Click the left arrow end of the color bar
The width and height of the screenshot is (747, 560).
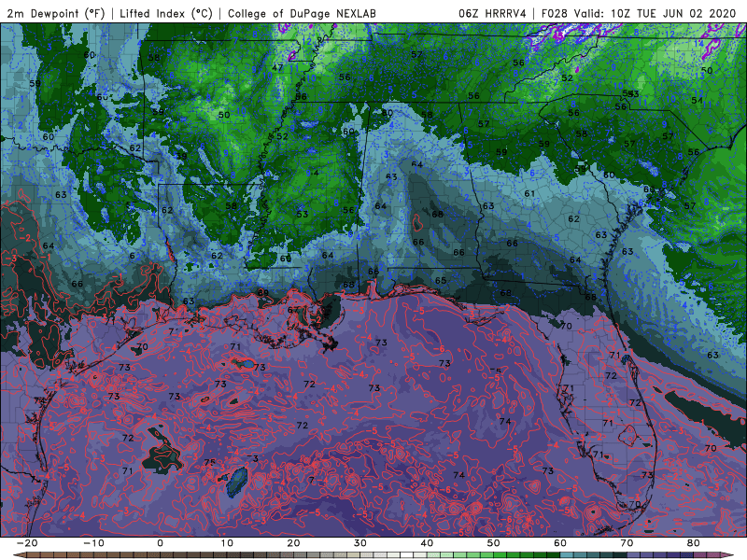pos(19,555)
